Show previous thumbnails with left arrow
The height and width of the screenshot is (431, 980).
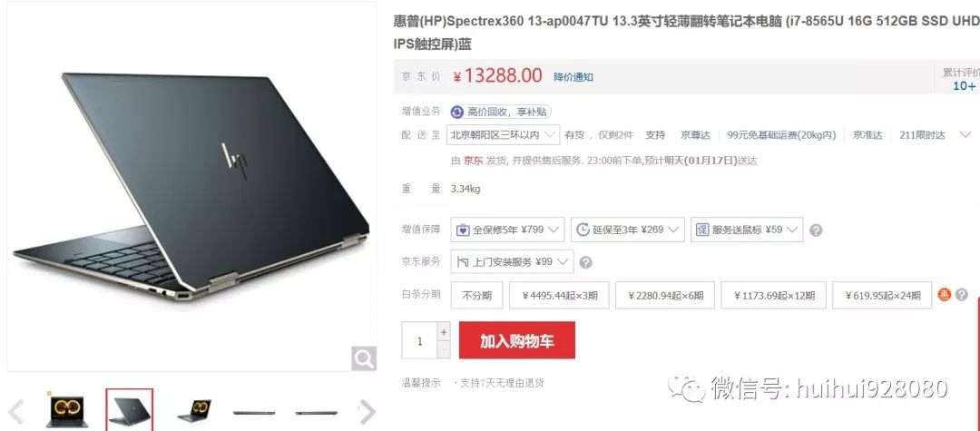[x=15, y=412]
